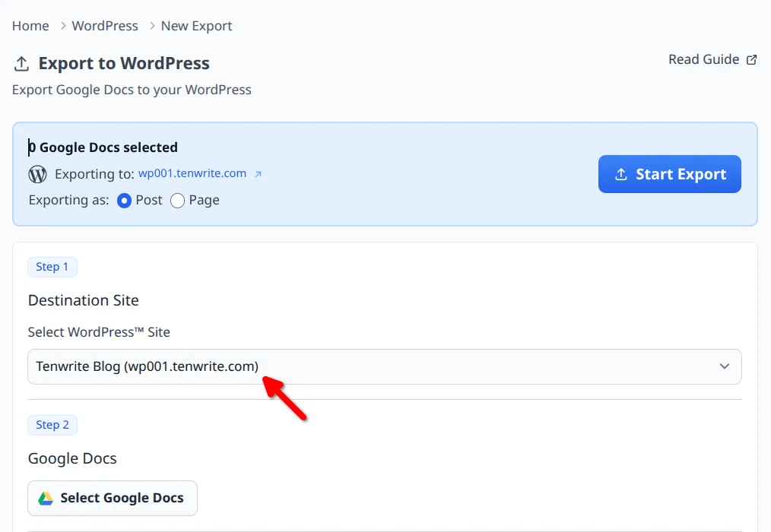Click the WordPress logo beside "Exporting to"

(37, 174)
